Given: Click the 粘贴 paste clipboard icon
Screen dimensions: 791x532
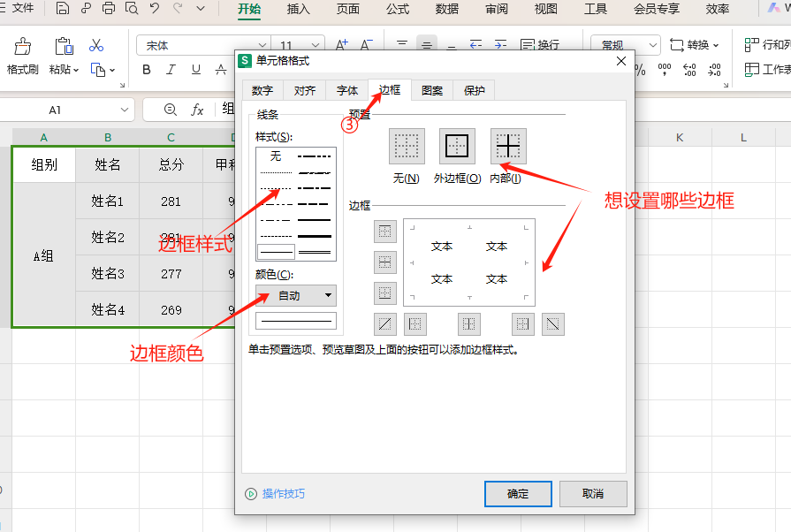Looking at the screenshot, I should 64,46.
